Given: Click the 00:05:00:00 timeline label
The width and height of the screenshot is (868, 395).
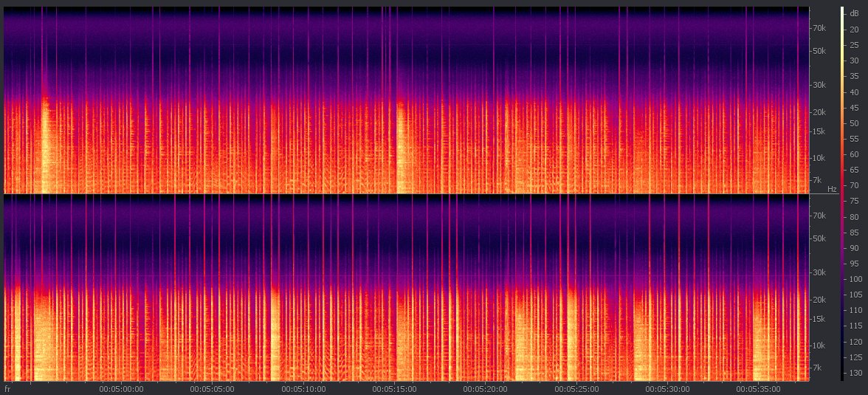Looking at the screenshot, I should pyautogui.click(x=122, y=389).
